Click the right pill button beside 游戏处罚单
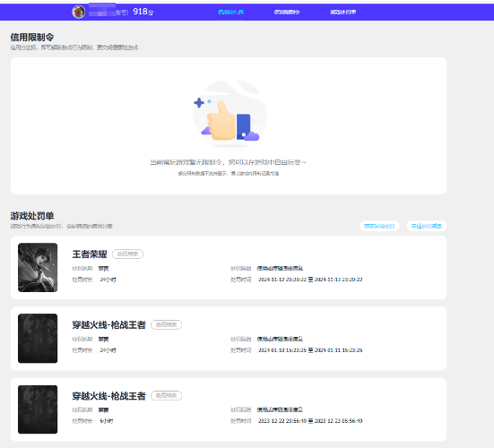Screen dimensions: 494x448 coord(427,226)
